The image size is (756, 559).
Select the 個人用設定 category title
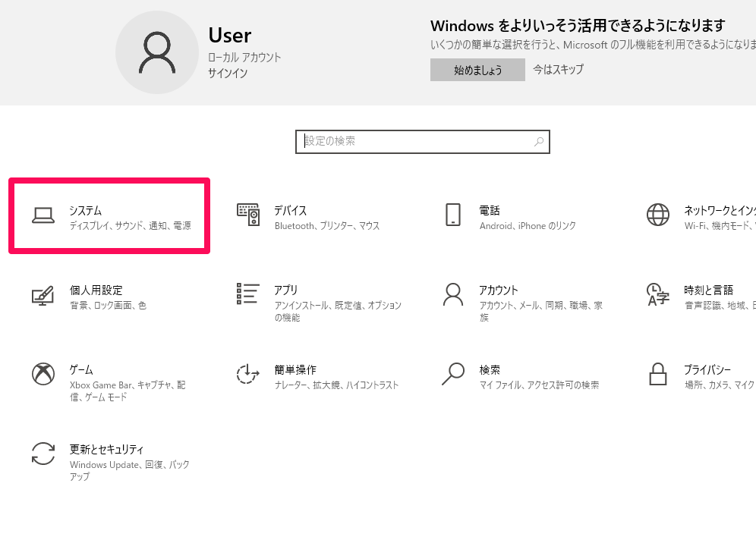tap(96, 290)
